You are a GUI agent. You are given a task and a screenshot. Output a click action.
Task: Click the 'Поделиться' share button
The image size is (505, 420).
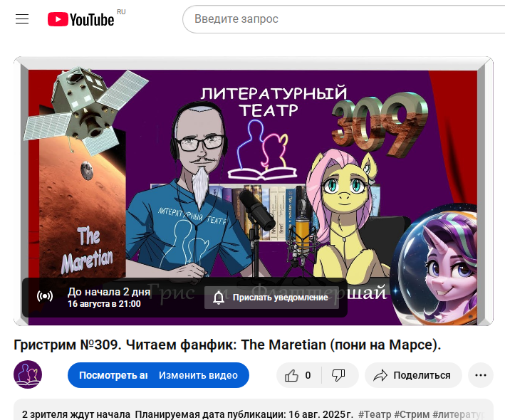pyautogui.click(x=413, y=375)
